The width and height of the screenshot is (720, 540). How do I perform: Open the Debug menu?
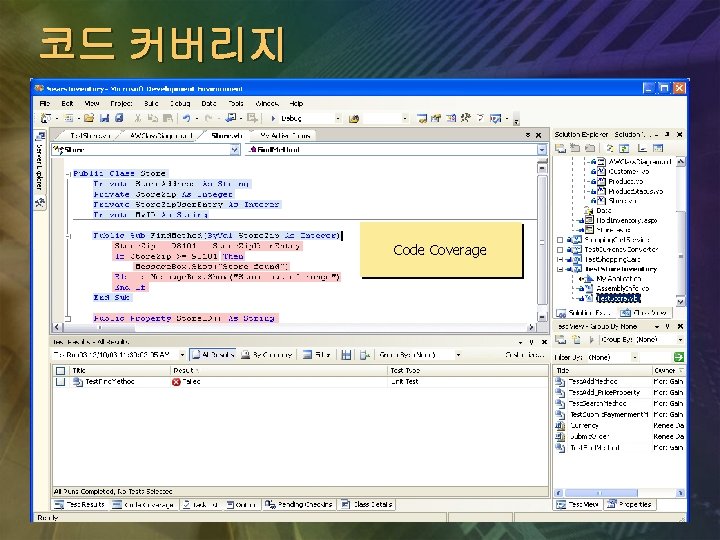(x=180, y=103)
